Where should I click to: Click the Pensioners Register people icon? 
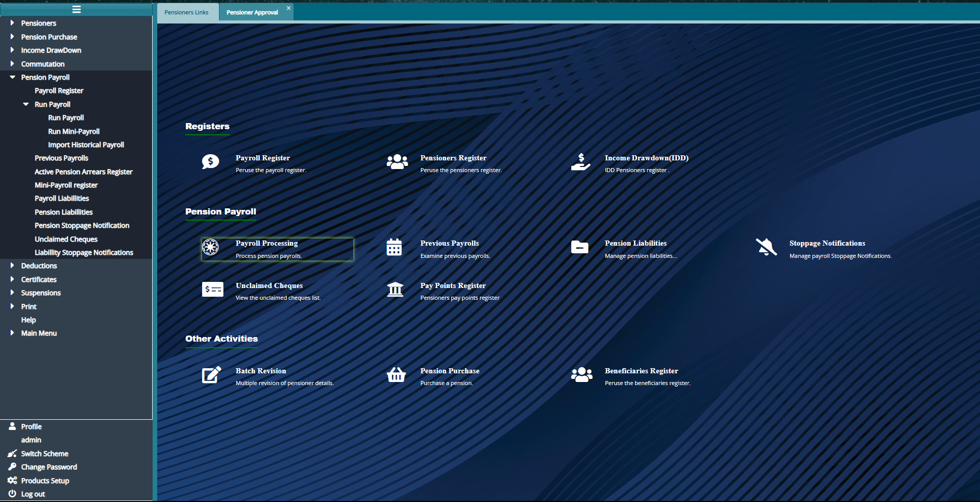(x=397, y=161)
